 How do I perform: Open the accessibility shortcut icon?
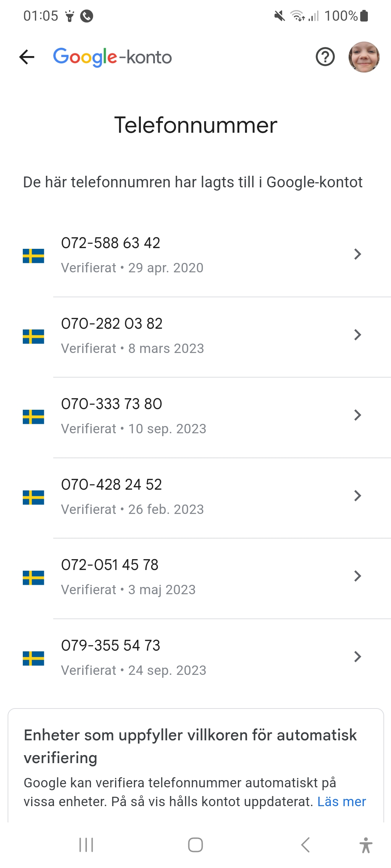[366, 845]
